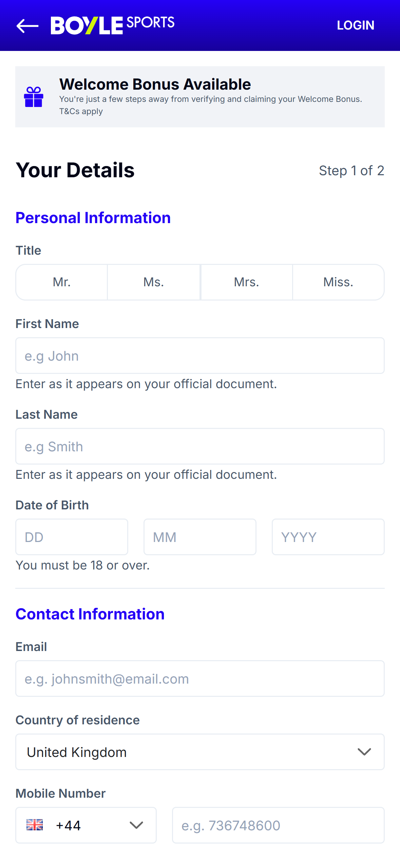This screenshot has width=400, height=868.
Task: Focus the Email input field
Action: pyautogui.click(x=200, y=679)
